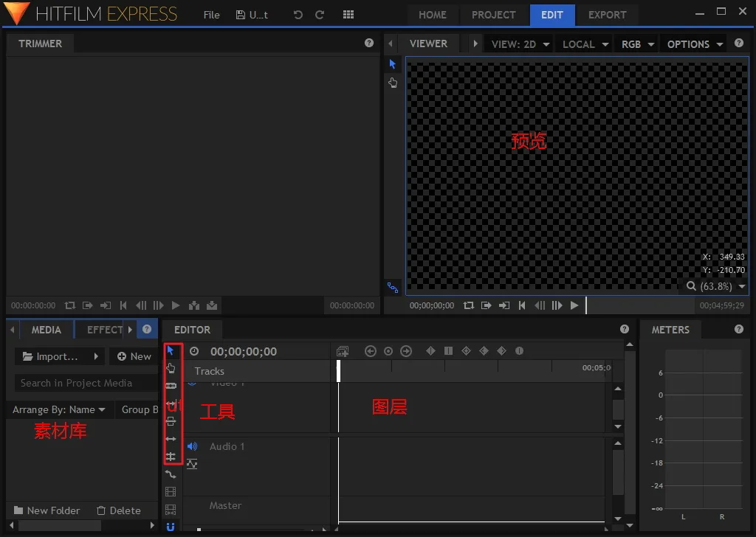Toggle keyframe circle button in Editor
The image size is (756, 537).
point(388,351)
